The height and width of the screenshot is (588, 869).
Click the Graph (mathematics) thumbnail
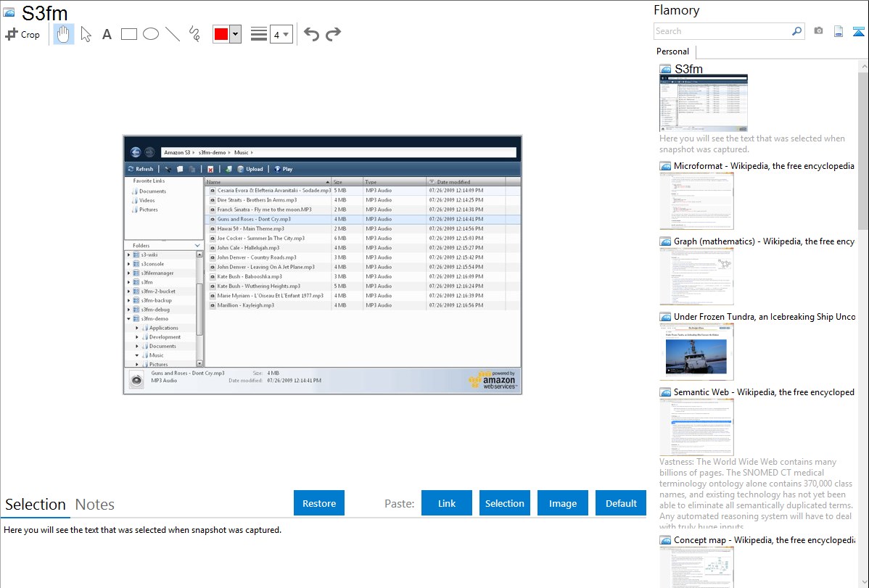click(696, 276)
